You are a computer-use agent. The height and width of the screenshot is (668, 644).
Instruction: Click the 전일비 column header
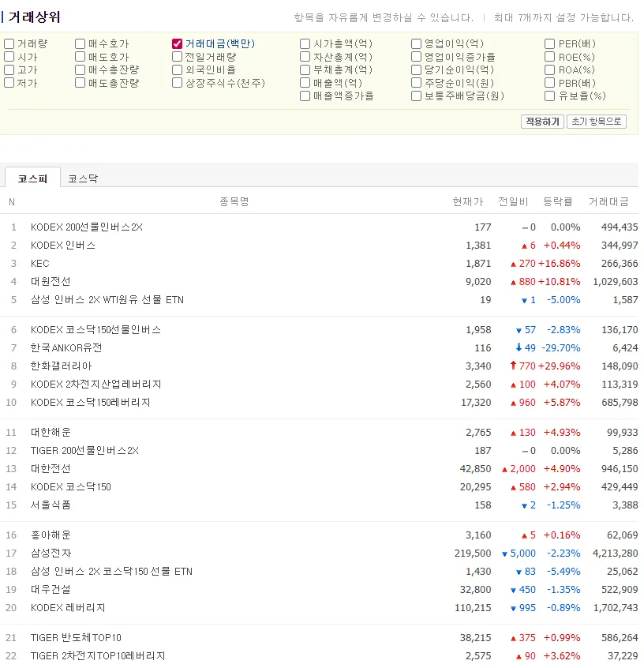pos(513,201)
